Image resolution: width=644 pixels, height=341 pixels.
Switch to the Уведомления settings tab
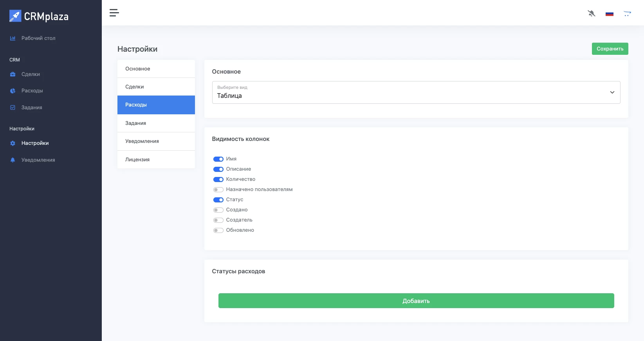pyautogui.click(x=156, y=141)
